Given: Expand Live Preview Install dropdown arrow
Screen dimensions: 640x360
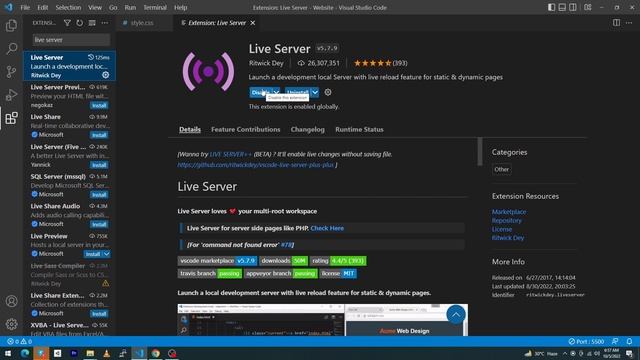Looking at the screenshot, I should pyautogui.click(x=106, y=254).
